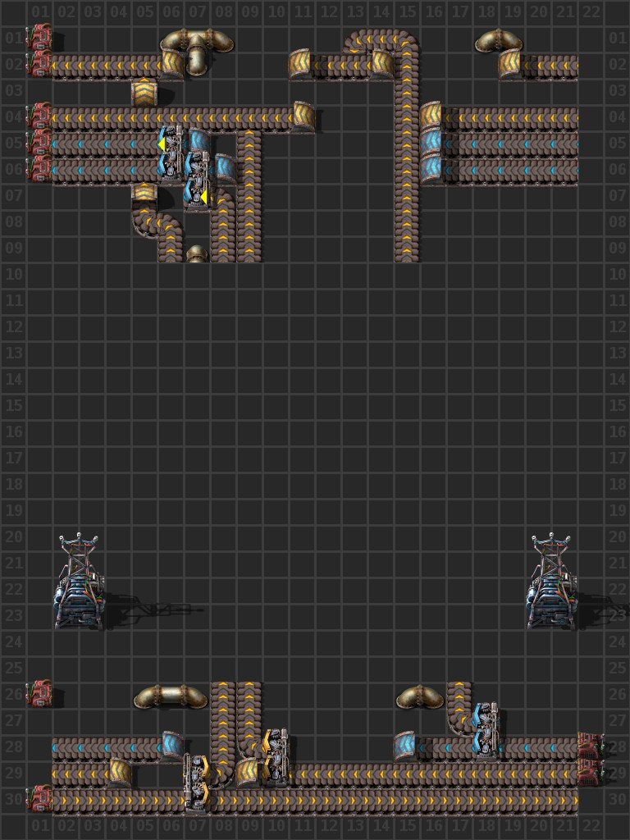The width and height of the screenshot is (630, 840).
Task: Select red loader at column 01 row 02
Action: point(39,64)
